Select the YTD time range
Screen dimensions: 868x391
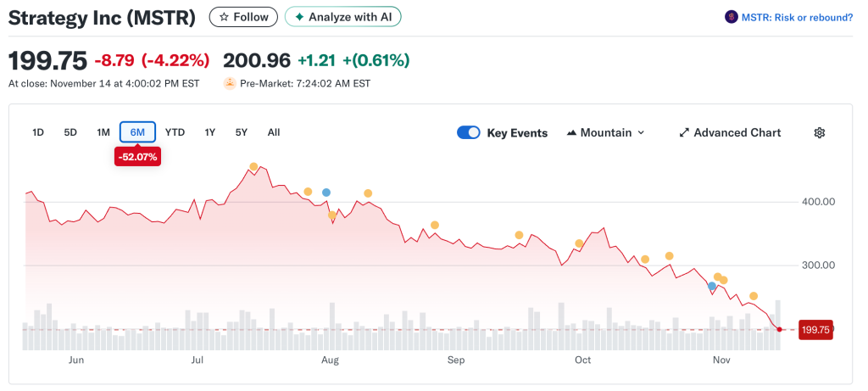[x=175, y=132]
